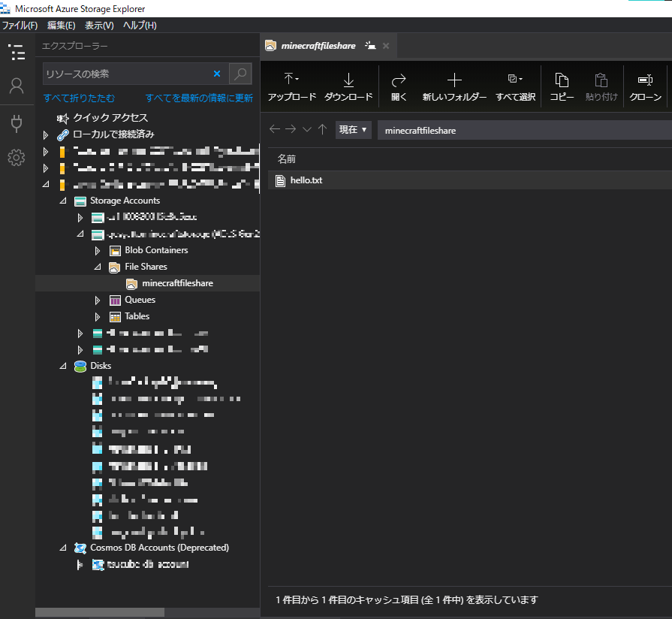
Task: Collapse Cosmos DB Accounts (Deprecated) node
Action: click(63, 548)
